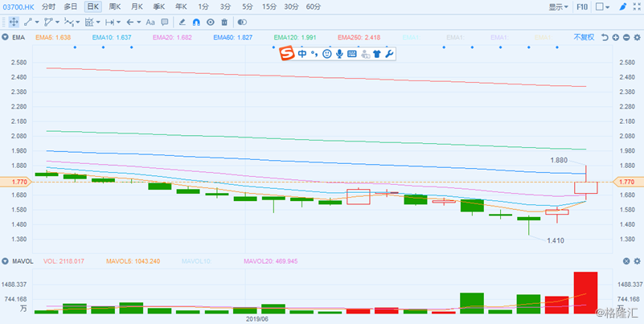
Task: Open the layout square dropdown
Action: point(603,6)
